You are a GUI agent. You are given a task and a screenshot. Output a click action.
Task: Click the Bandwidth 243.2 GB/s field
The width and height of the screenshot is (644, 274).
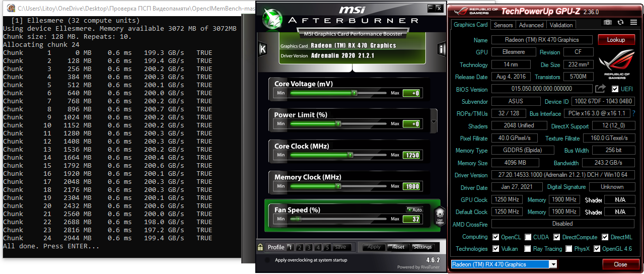tap(609, 163)
